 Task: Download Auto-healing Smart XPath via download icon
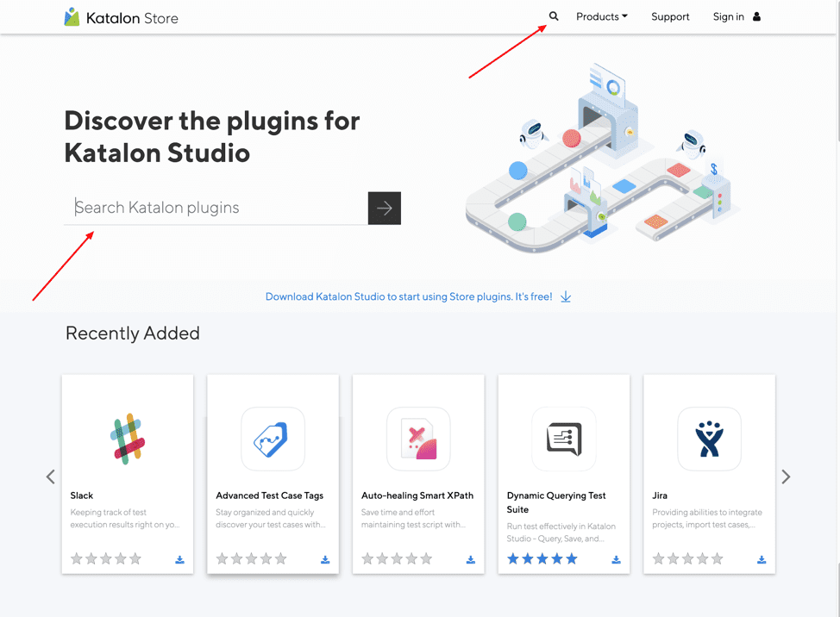(470, 560)
